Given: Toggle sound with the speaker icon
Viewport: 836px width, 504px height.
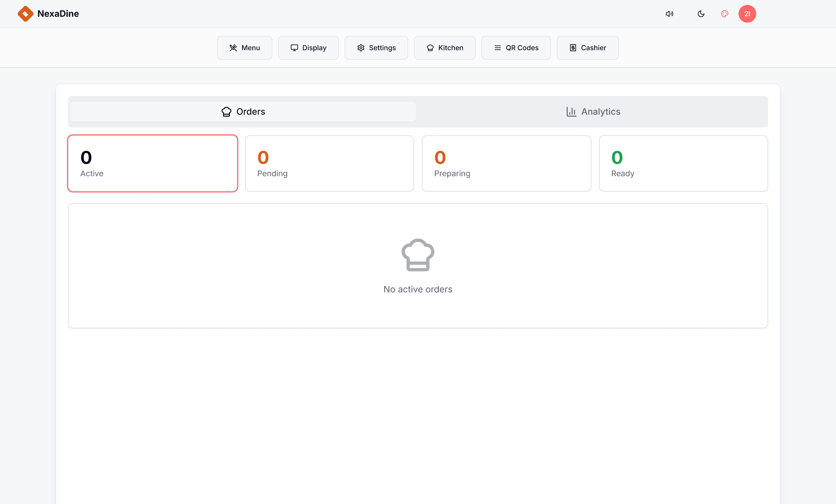Looking at the screenshot, I should [x=669, y=14].
